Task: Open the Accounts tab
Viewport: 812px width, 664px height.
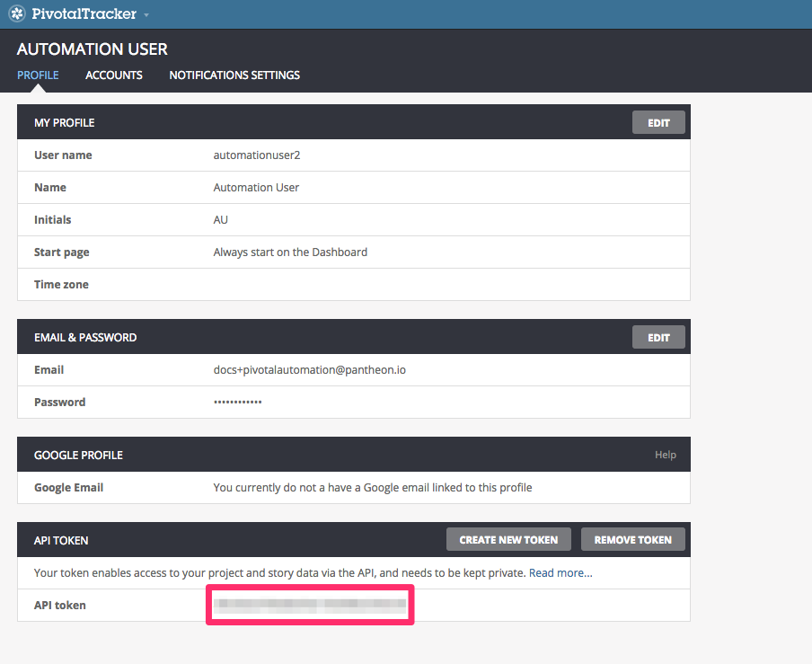Action: (114, 75)
